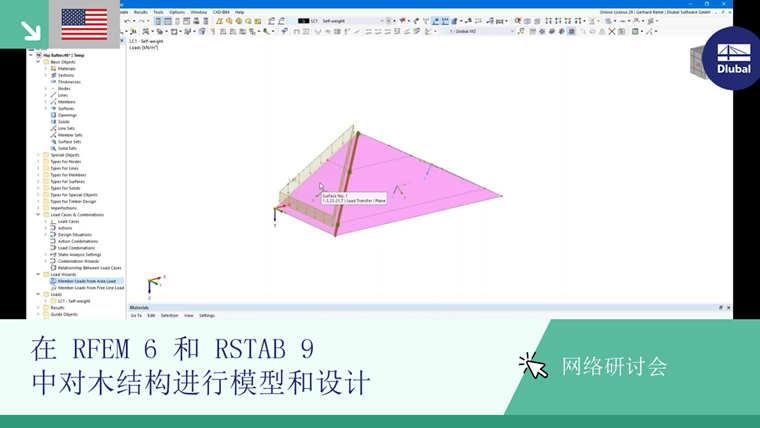Click the Members icon in navigator tree
The width and height of the screenshot is (760, 428).
(x=53, y=102)
